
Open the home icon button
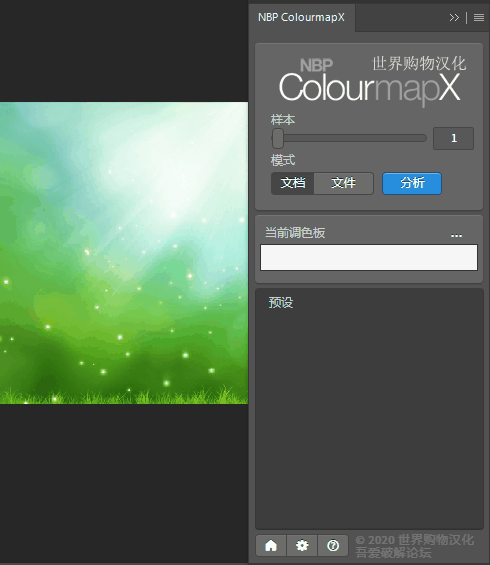point(271,545)
